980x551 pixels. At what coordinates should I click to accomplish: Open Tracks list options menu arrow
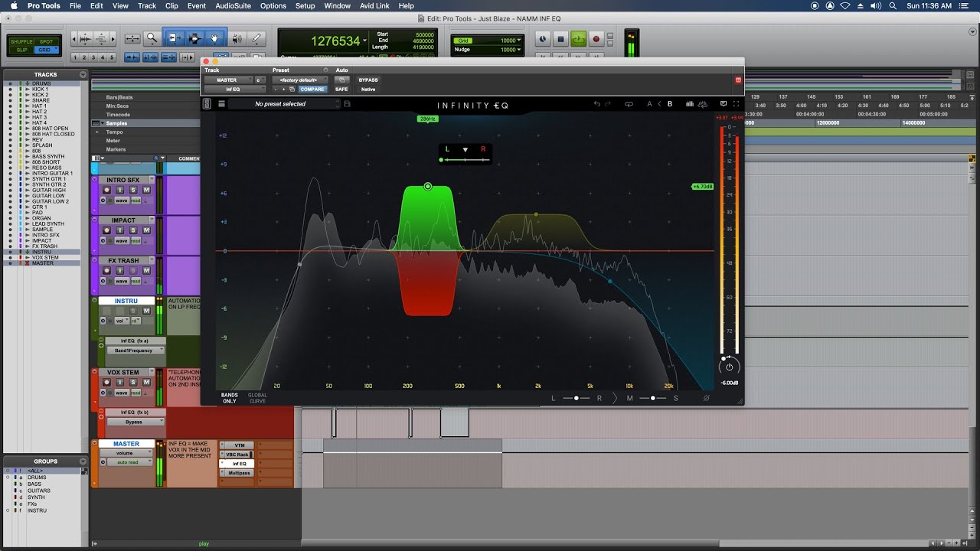click(x=83, y=74)
